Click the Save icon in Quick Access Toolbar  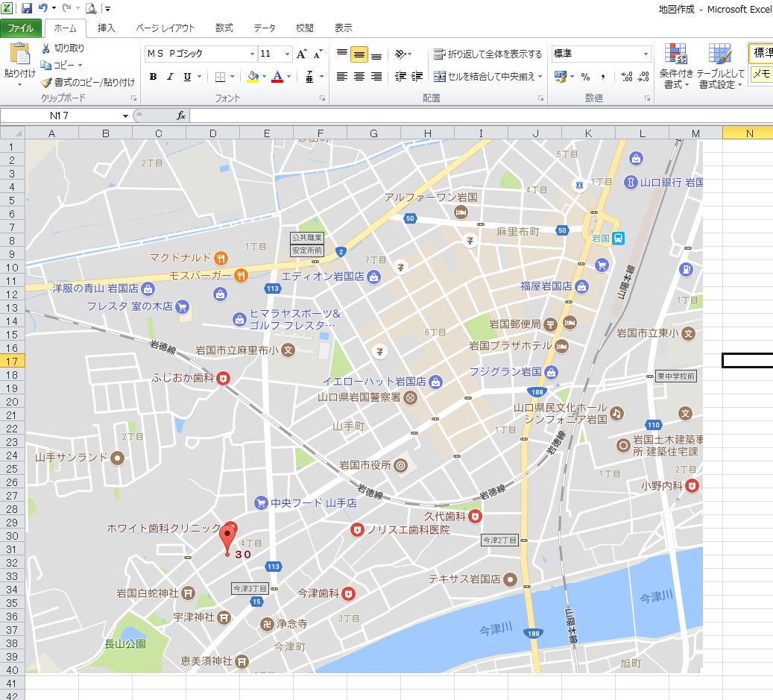click(x=27, y=8)
